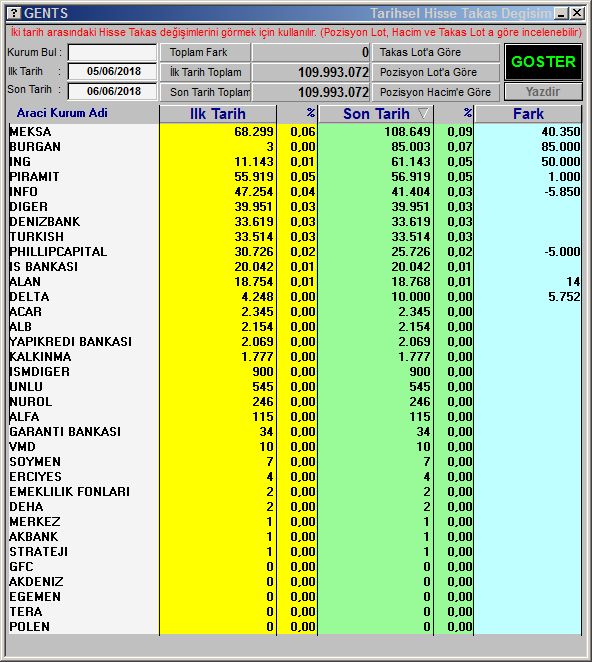The height and width of the screenshot is (662, 592).
Task: Select Pozisyon Lot'a Göre option
Action: pyautogui.click(x=435, y=72)
